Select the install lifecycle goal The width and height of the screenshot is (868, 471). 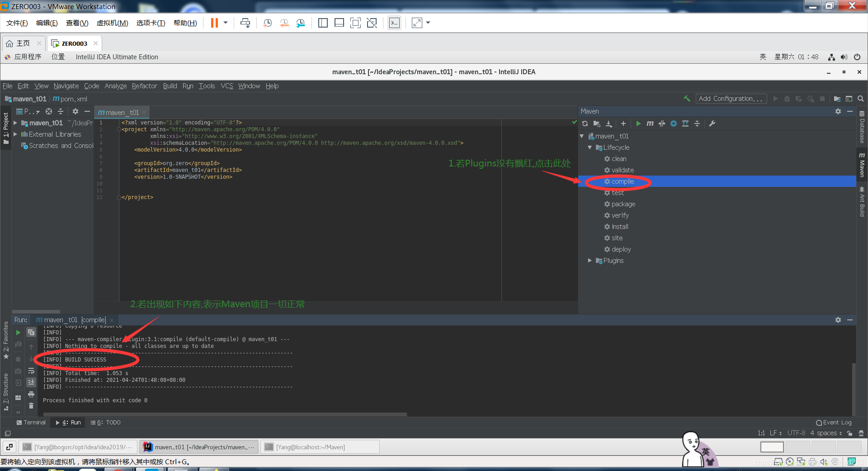620,227
